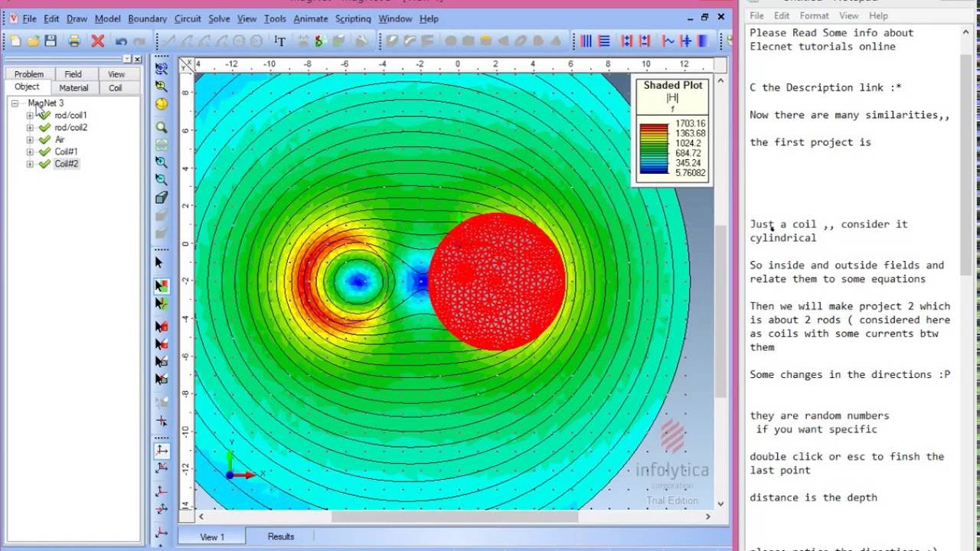
Task: Close the project panel with small X
Action: point(137,59)
